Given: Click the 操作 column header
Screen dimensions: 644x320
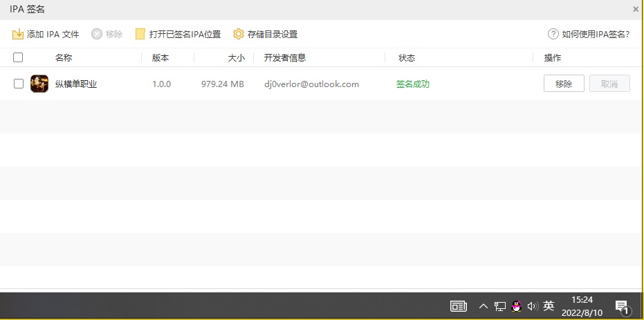Looking at the screenshot, I should tap(553, 58).
